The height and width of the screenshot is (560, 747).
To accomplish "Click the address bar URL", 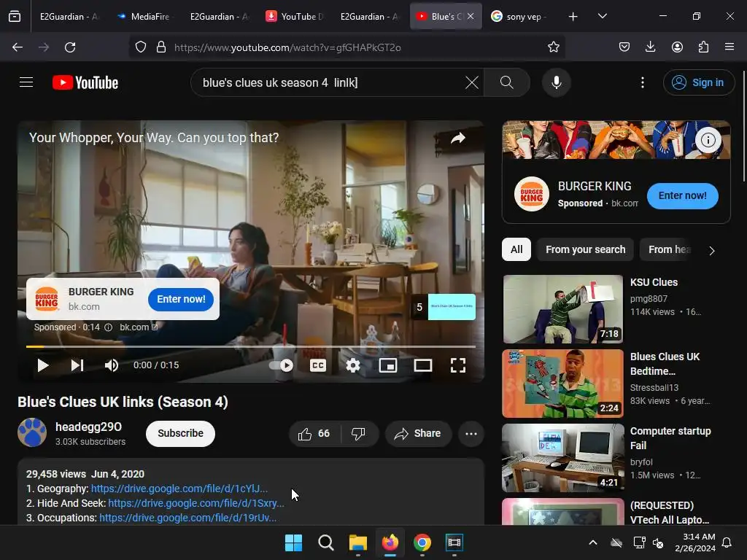I will (287, 47).
